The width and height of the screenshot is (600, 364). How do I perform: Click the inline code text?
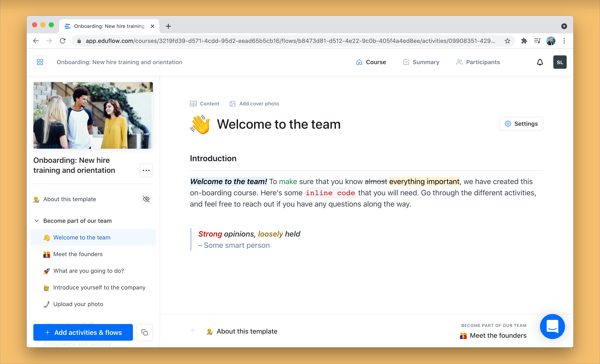[x=330, y=193]
